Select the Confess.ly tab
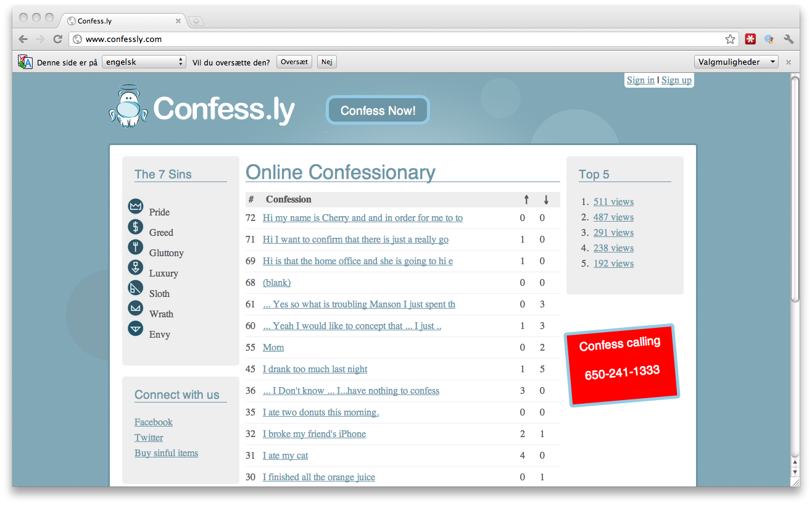The image size is (812, 505). [x=123, y=20]
